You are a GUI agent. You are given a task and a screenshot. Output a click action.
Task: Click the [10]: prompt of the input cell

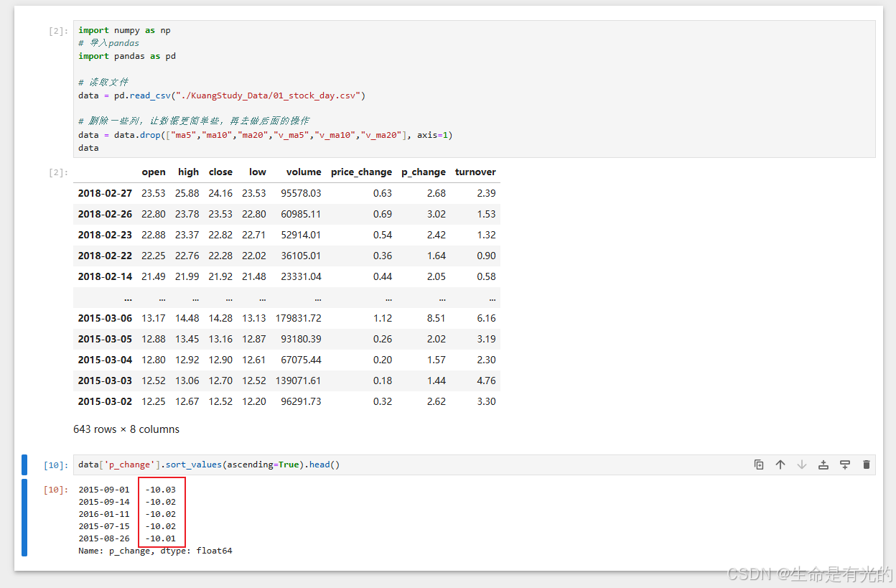click(56, 465)
